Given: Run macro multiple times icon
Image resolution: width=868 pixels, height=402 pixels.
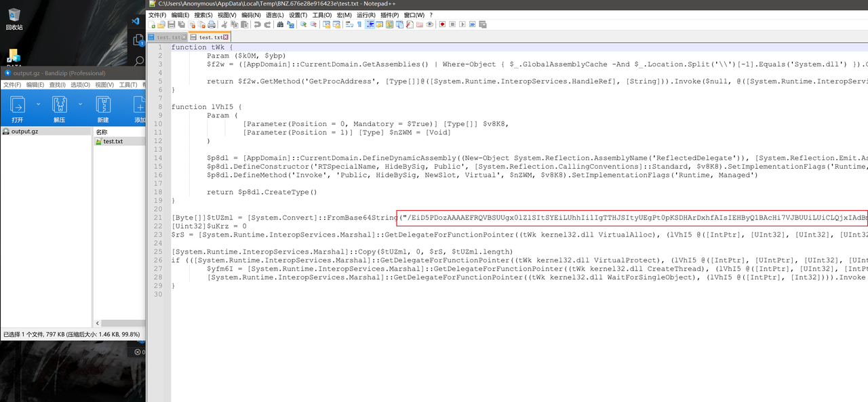Looking at the screenshot, I should [473, 24].
